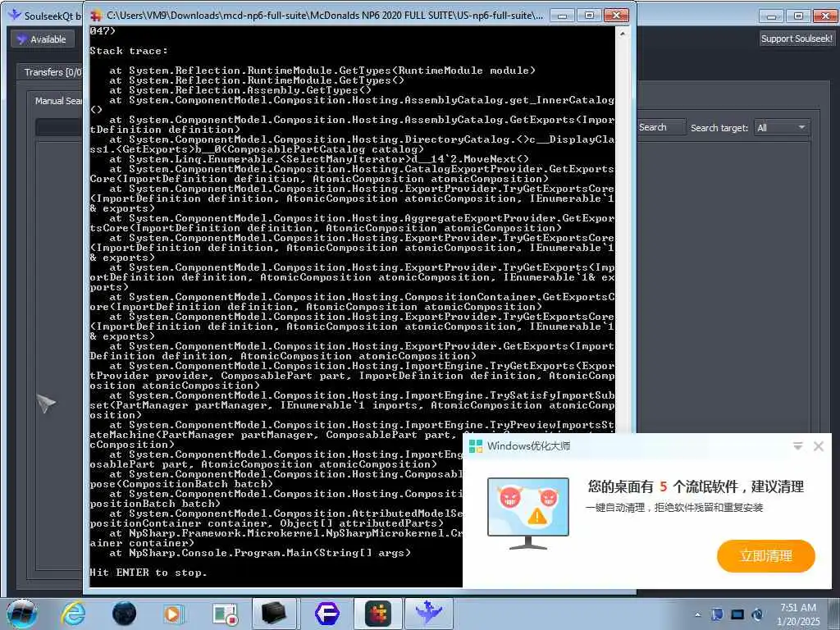Image resolution: width=840 pixels, height=630 pixels.
Task: Click the Support Soulseek! button
Action: click(797, 39)
